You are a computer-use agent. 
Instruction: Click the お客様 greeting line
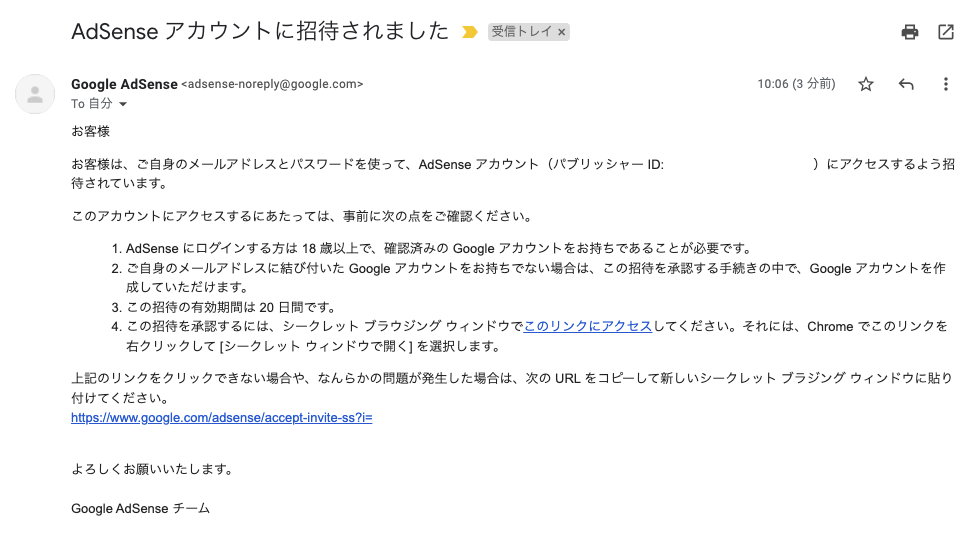[x=90, y=131]
